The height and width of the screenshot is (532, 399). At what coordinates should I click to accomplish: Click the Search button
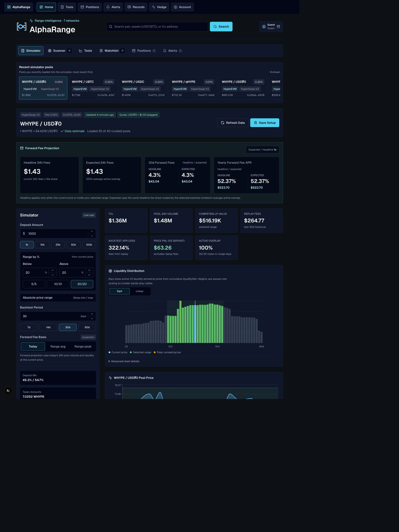(221, 27)
